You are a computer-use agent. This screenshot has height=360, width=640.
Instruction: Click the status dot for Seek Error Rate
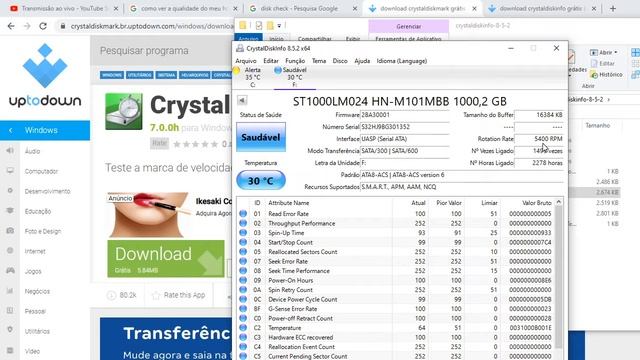[243, 261]
